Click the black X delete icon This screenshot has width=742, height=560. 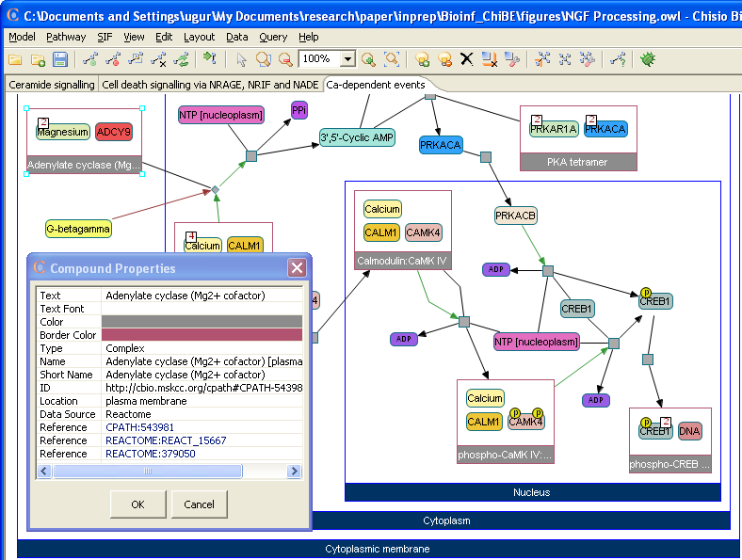pos(466,59)
